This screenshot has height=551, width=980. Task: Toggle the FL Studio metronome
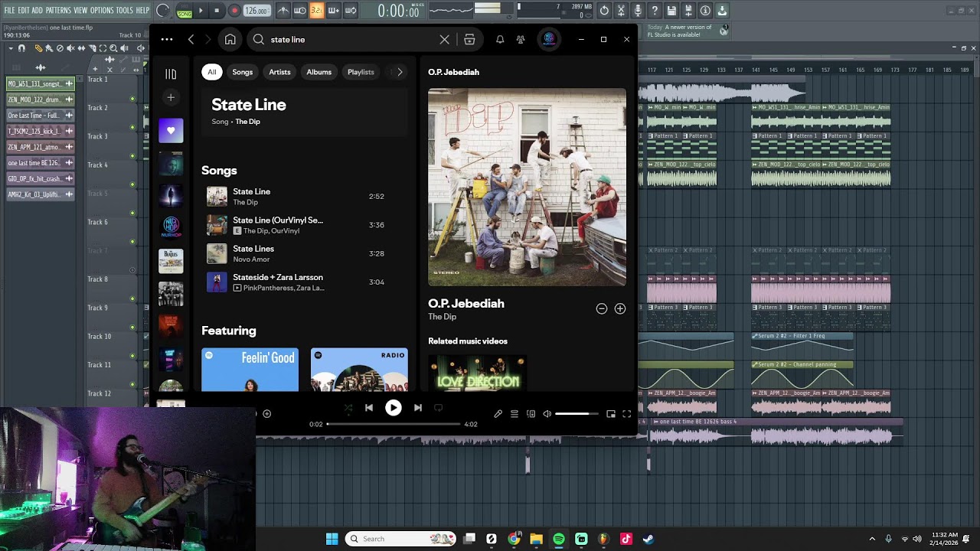click(x=283, y=11)
